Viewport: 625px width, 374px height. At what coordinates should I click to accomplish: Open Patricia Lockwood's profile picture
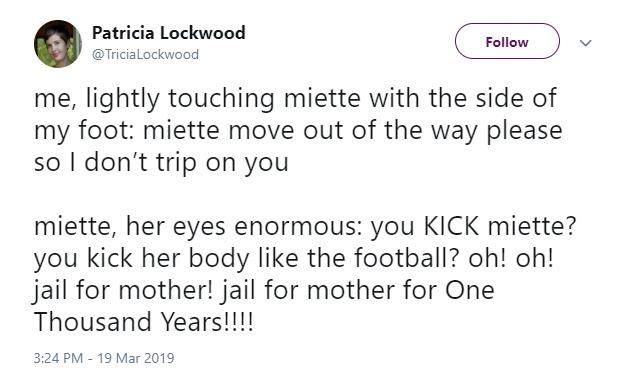[58, 44]
